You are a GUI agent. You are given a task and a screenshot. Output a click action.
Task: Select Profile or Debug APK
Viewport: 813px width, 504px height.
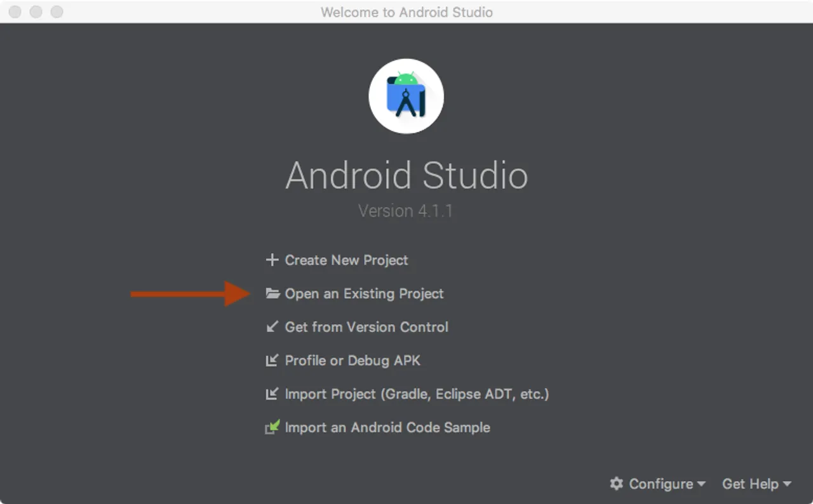pos(353,360)
